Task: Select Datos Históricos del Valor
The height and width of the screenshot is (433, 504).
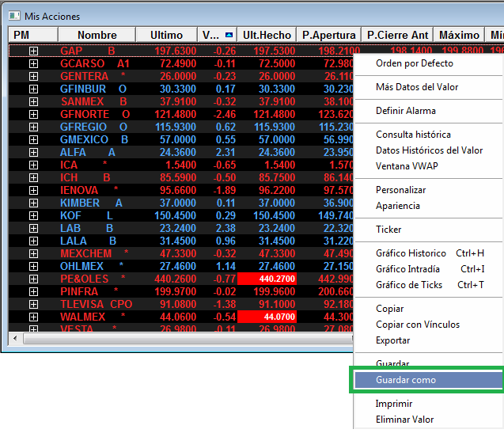Action: (429, 150)
